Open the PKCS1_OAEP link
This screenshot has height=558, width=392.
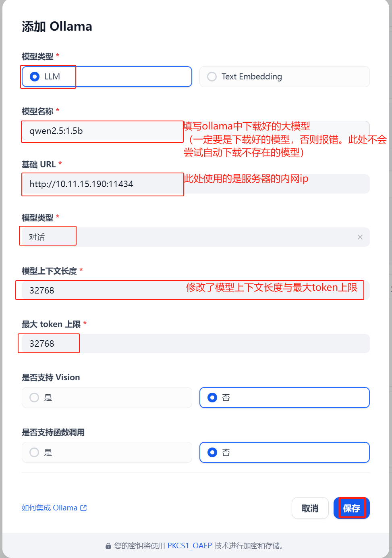[189, 546]
